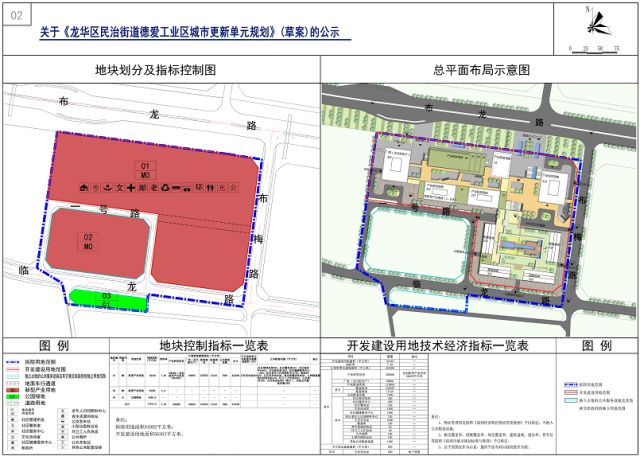Click the 环 sanitation icon in plot 01
Image resolution: width=640 pixels, height=456 pixels.
pyautogui.click(x=199, y=188)
